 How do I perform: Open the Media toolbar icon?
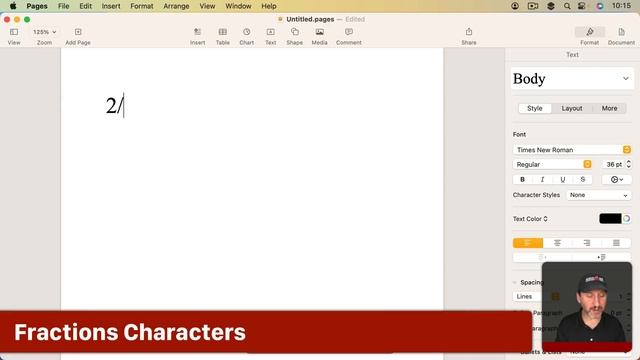coord(320,32)
